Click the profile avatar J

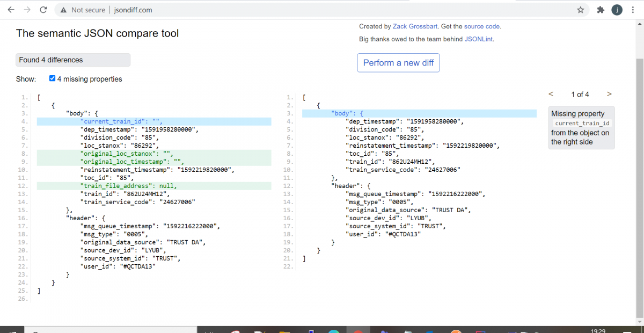(616, 9)
